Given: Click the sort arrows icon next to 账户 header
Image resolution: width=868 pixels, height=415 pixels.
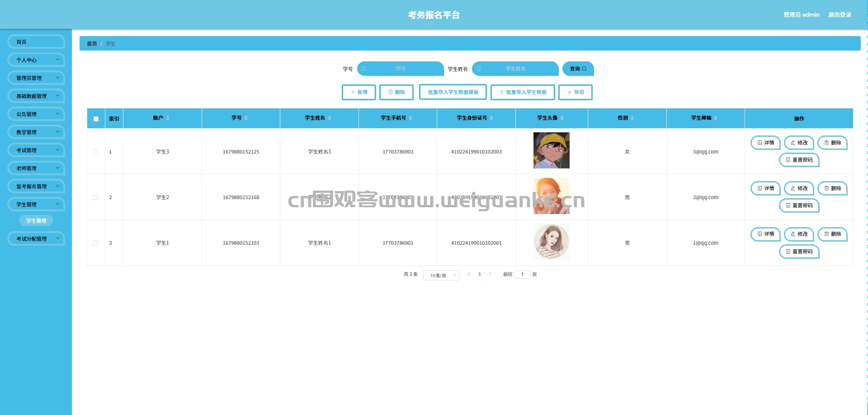Looking at the screenshot, I should (168, 118).
